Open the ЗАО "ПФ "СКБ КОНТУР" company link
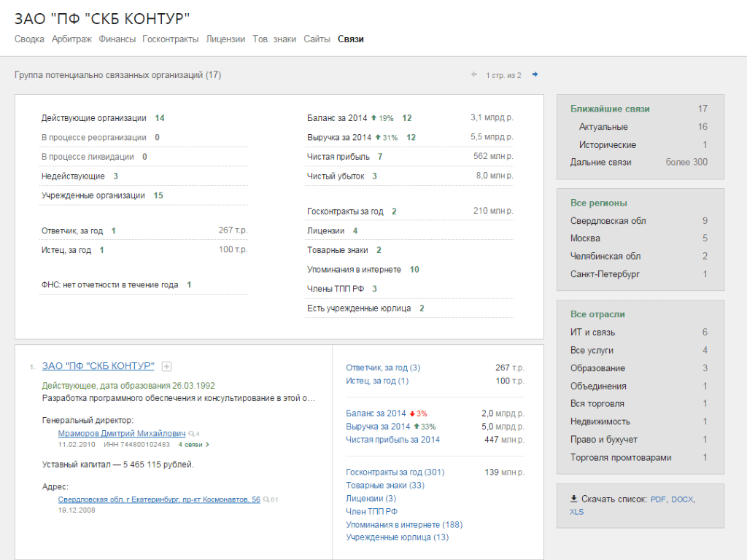Screen dimensions: 747x560 pos(98,366)
